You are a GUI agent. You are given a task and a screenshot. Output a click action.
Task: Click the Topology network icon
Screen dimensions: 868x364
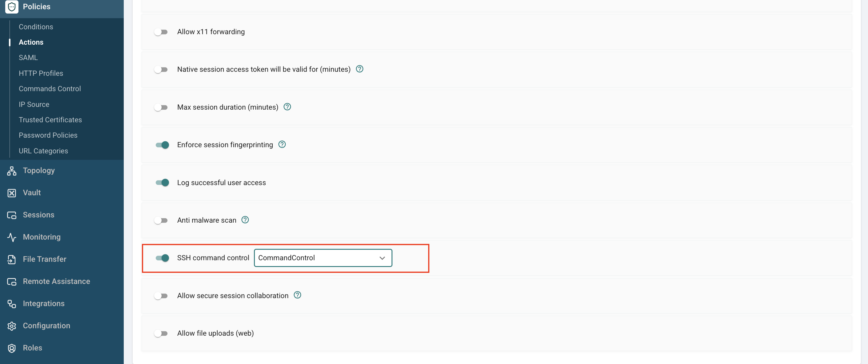pyautogui.click(x=12, y=171)
